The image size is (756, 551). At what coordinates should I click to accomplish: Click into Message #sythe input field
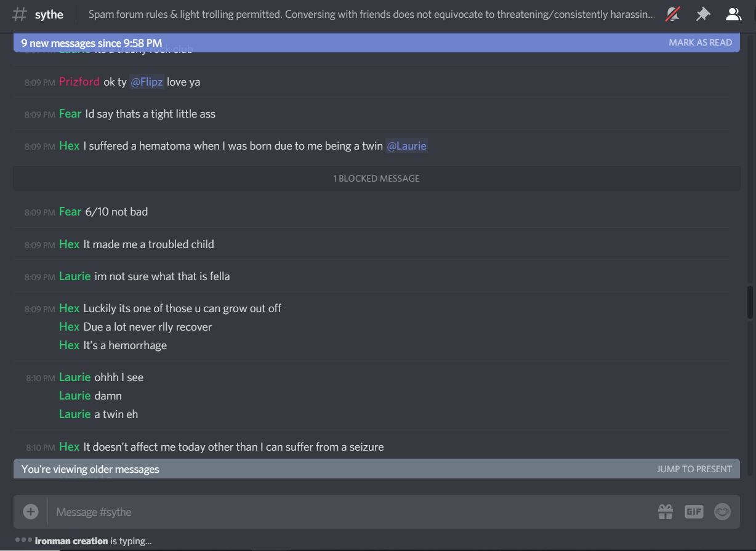pos(351,512)
